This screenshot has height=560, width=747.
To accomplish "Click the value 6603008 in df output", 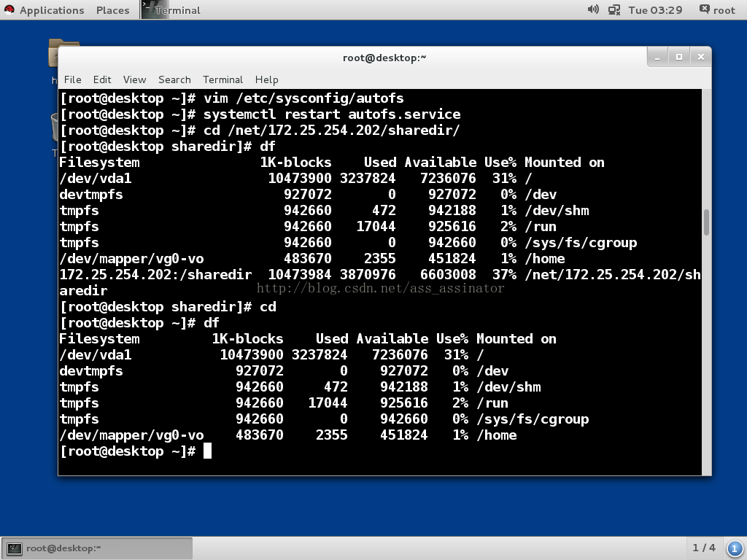I will pyautogui.click(x=448, y=275).
